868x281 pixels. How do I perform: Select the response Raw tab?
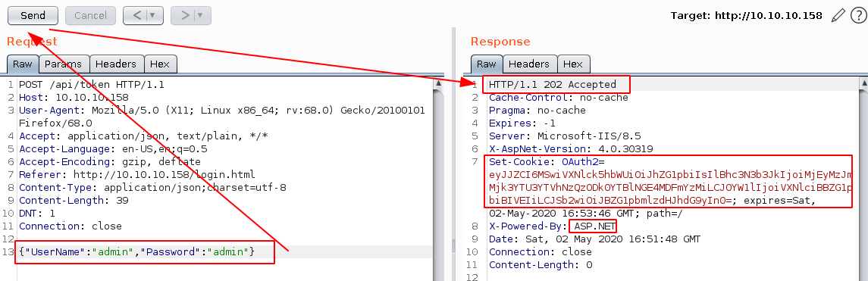coord(487,64)
